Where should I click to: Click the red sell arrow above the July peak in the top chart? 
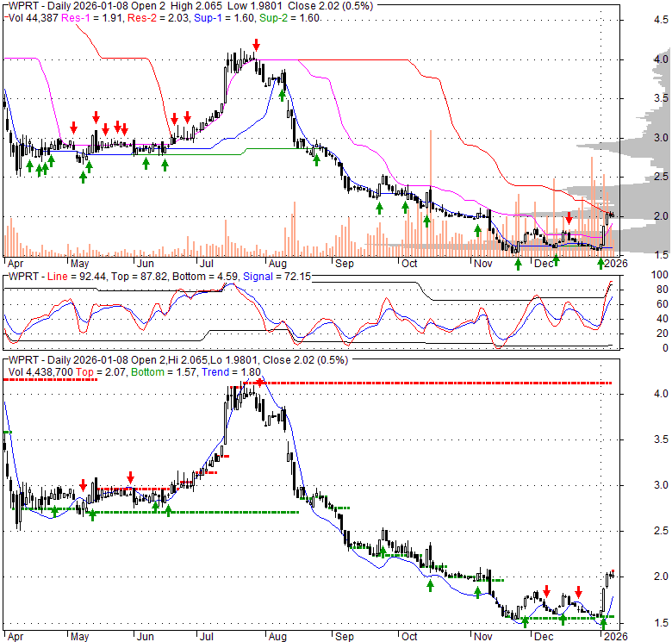(x=256, y=45)
